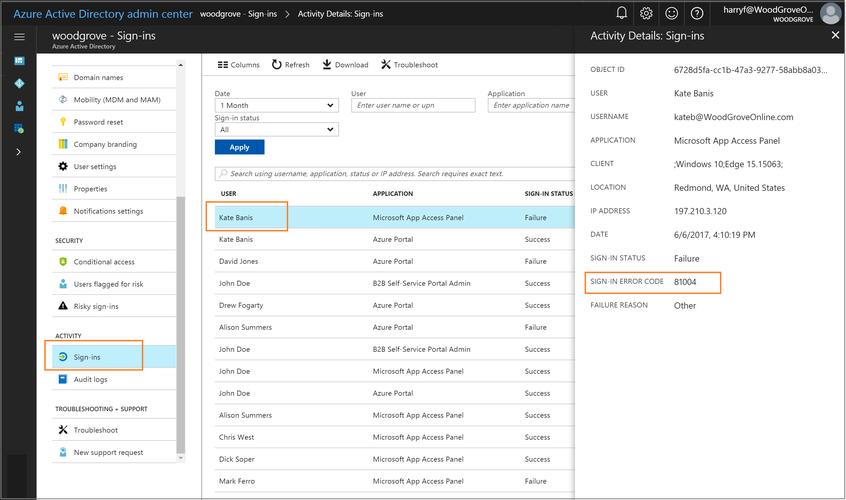
Task: Open Risky sign-ins
Action: click(x=114, y=306)
